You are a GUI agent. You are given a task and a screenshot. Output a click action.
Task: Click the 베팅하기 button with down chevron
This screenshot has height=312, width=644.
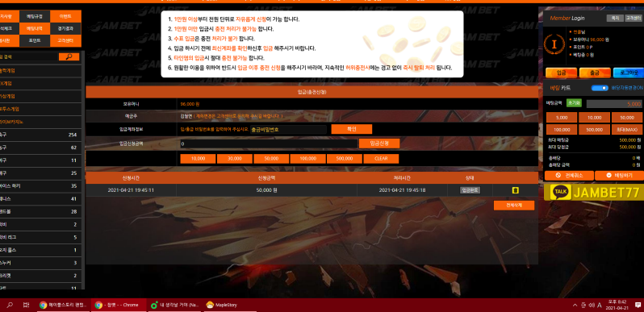pos(619,175)
